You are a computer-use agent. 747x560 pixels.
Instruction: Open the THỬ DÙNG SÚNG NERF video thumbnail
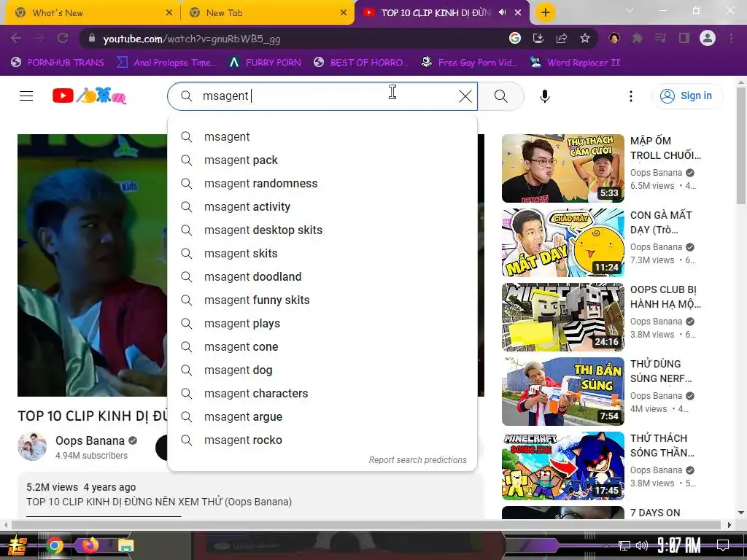pos(562,392)
